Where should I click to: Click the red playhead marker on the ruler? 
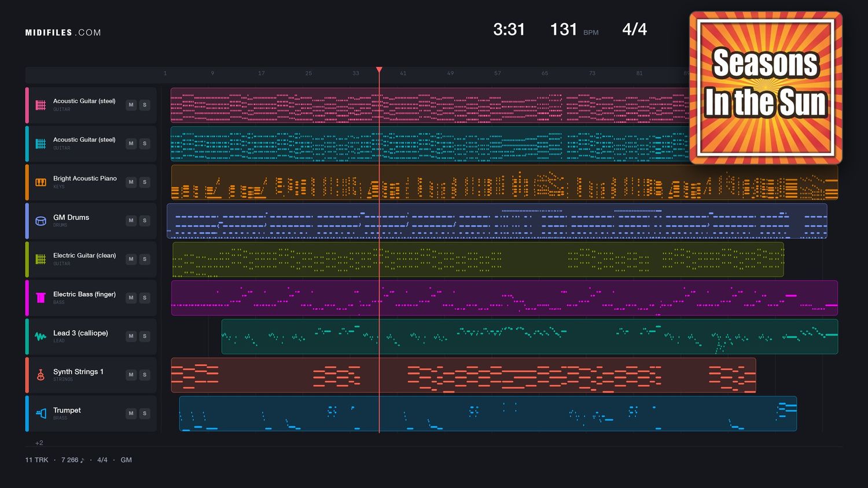(379, 70)
